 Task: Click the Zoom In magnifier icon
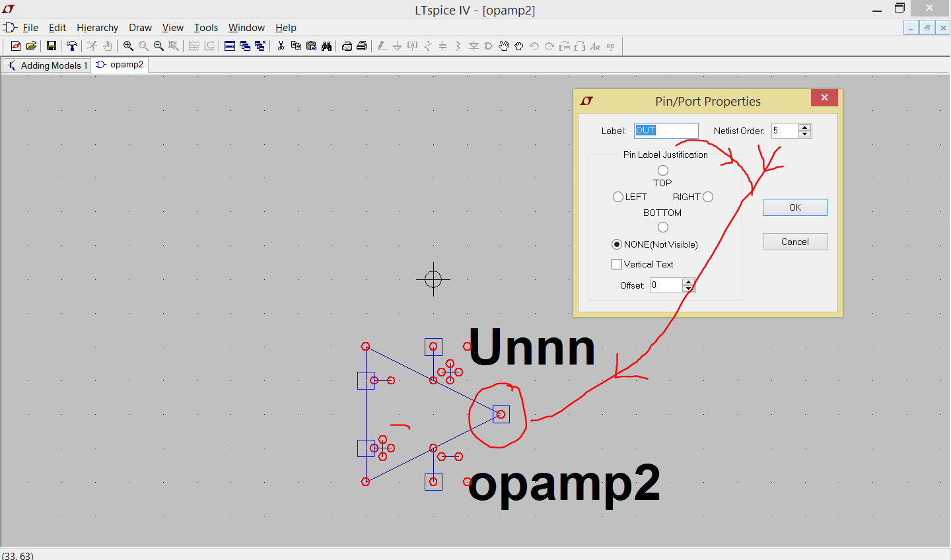click(128, 46)
